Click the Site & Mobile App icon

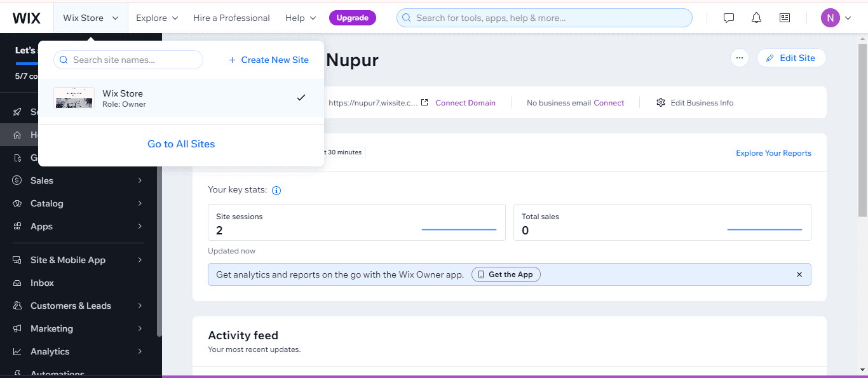tap(17, 260)
